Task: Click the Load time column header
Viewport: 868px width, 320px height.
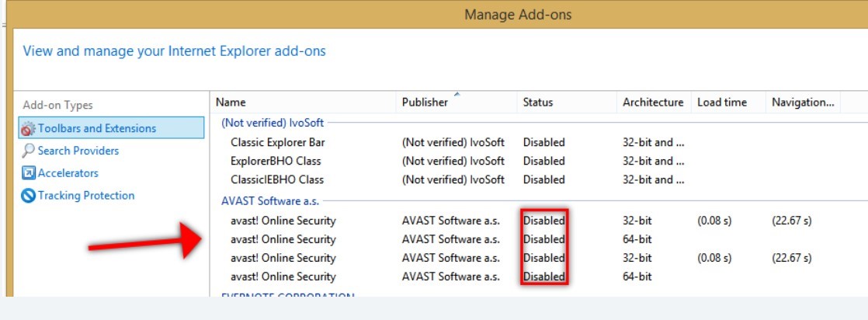Action: pyautogui.click(x=722, y=103)
